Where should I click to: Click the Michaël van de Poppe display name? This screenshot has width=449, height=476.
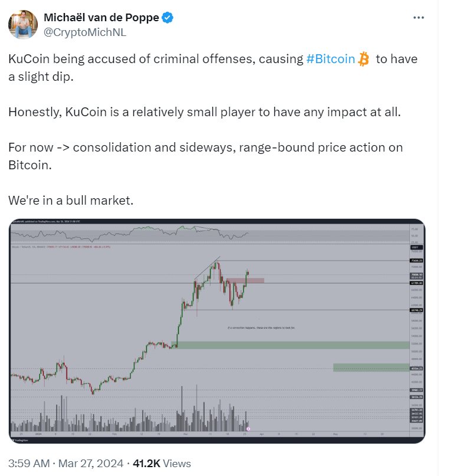pyautogui.click(x=101, y=18)
